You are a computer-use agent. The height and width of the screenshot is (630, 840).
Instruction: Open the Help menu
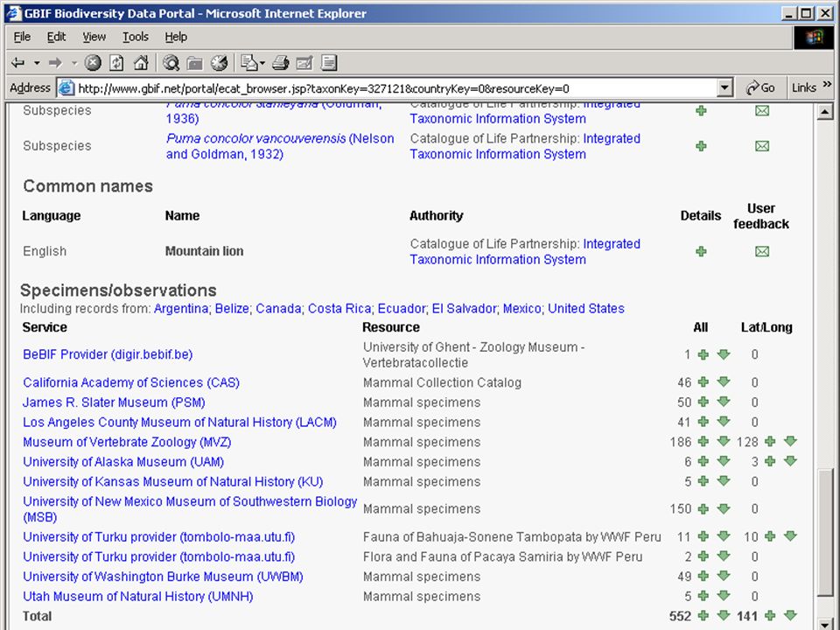[x=176, y=37]
